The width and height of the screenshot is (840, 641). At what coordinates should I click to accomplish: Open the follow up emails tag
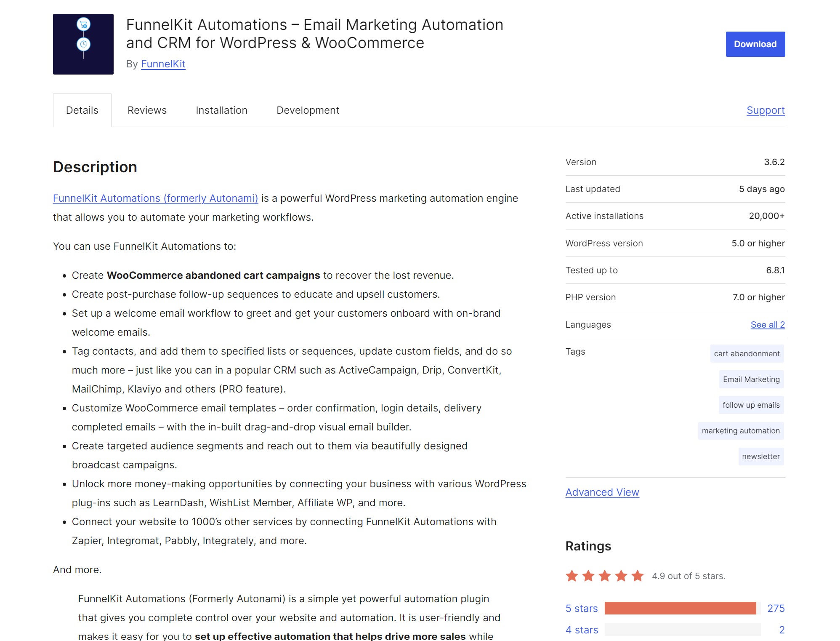(751, 405)
